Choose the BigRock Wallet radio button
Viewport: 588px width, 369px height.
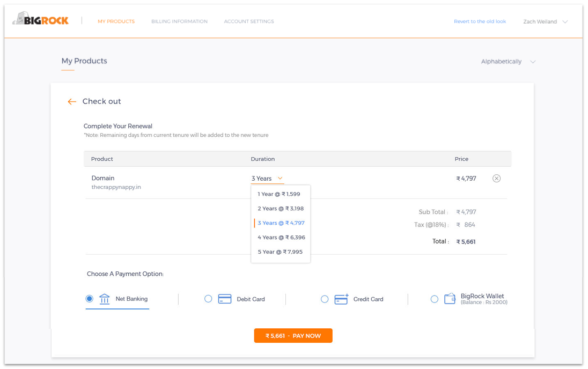[x=434, y=299]
